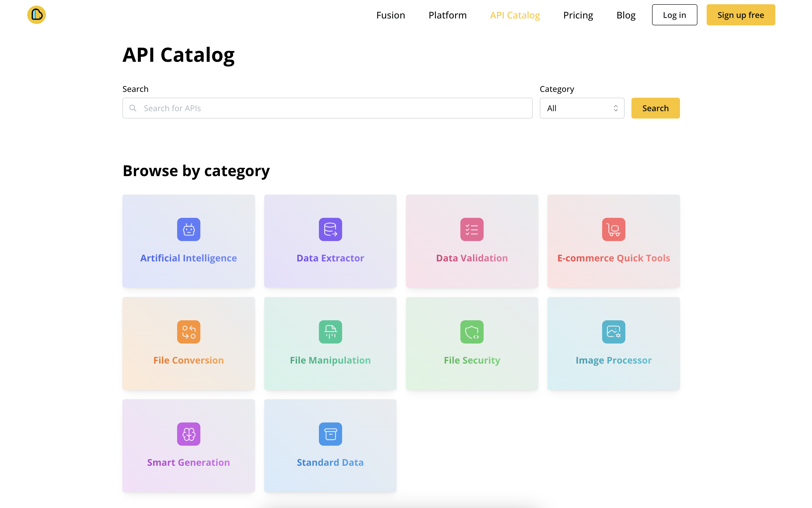Select the File Security shield icon
812x508 pixels.
[472, 332]
